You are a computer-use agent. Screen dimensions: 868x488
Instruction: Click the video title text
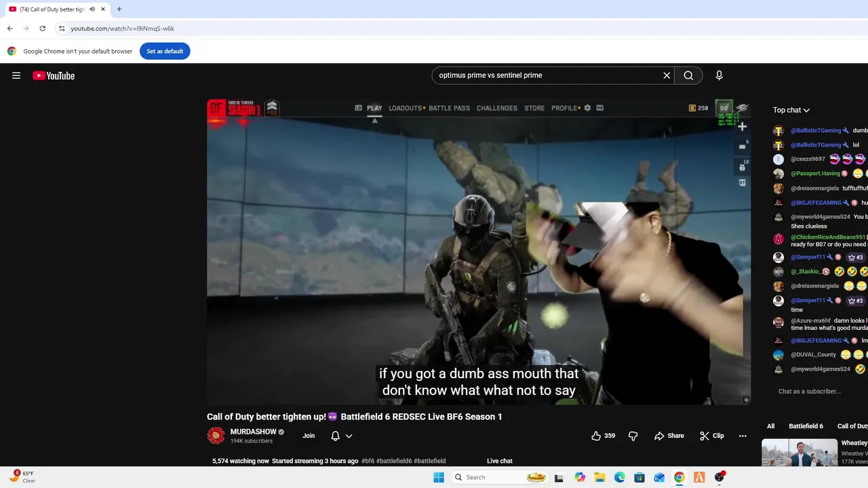coord(354,417)
